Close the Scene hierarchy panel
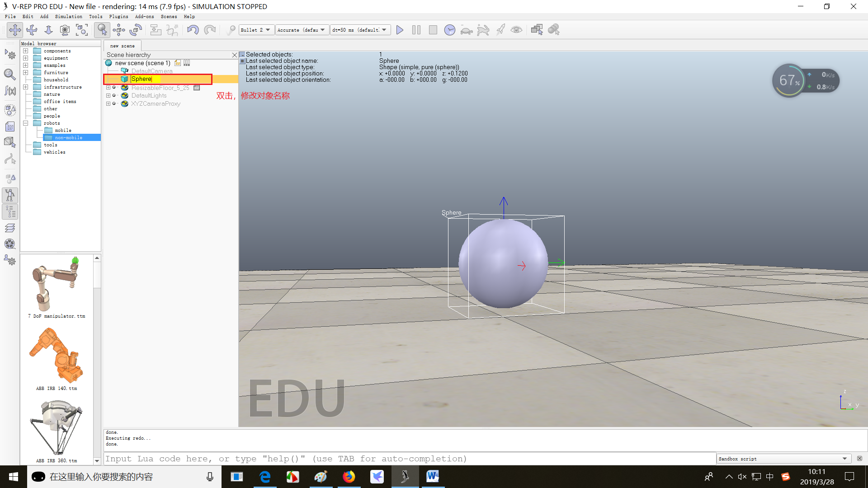 click(x=234, y=55)
